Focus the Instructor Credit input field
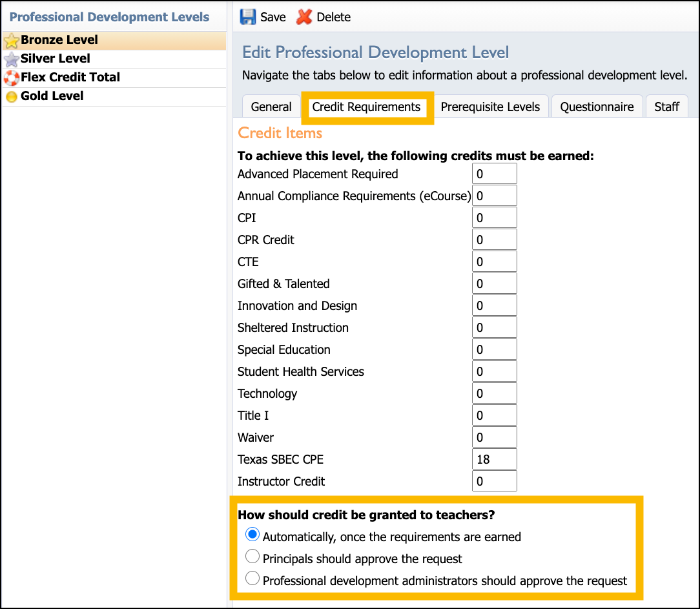700x609 pixels. click(x=494, y=481)
